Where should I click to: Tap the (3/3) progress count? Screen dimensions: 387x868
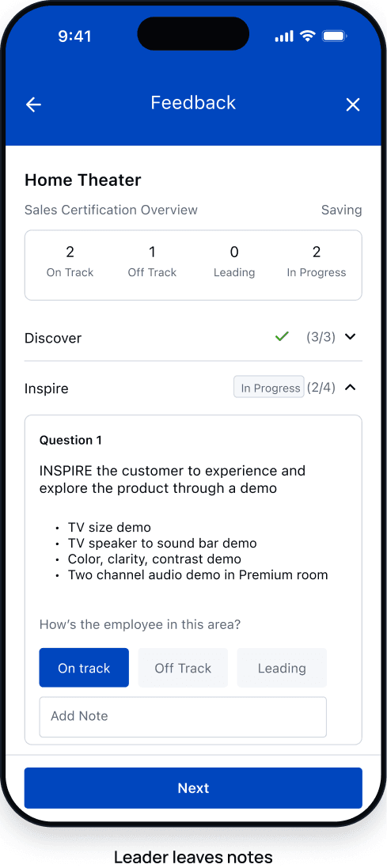pyautogui.click(x=321, y=336)
